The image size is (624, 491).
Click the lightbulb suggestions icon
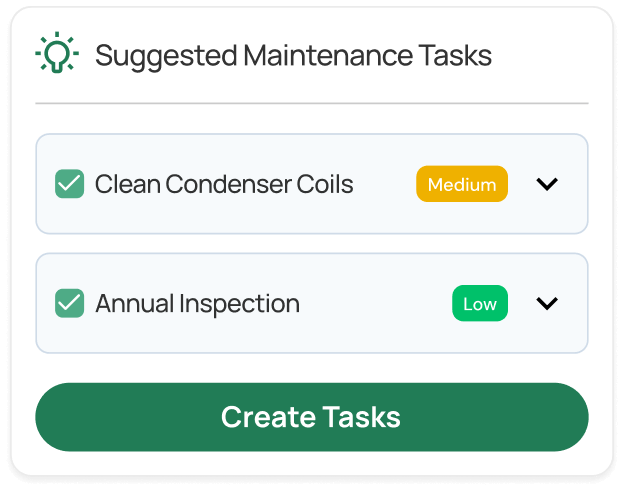[57, 54]
